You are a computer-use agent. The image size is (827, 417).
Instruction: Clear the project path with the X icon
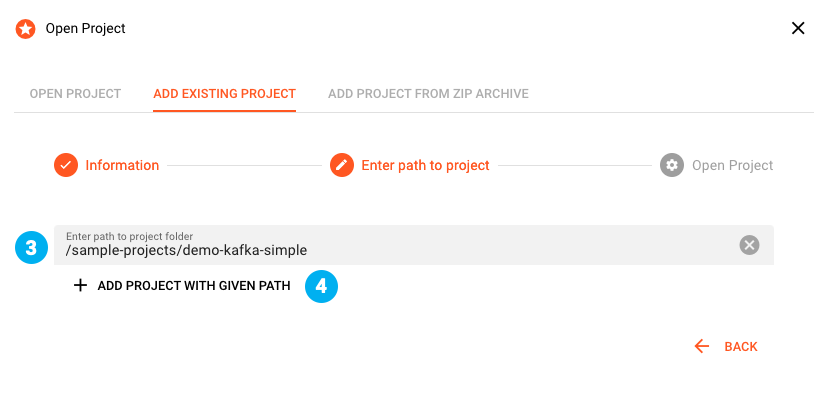(x=749, y=245)
